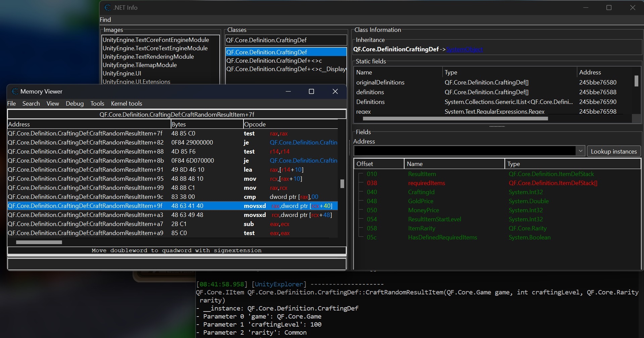Select the GoldPrice field row
644x338 pixels.
(x=497, y=201)
